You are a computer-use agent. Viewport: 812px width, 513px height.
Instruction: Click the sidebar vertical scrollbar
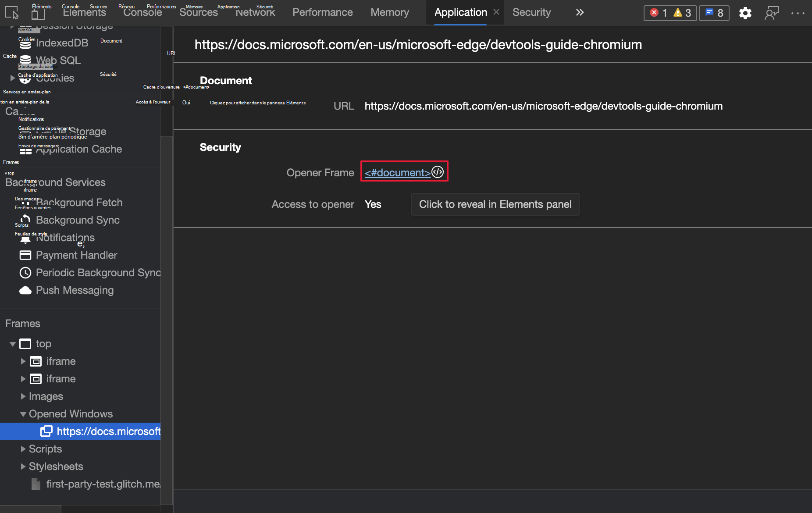pyautogui.click(x=167, y=320)
